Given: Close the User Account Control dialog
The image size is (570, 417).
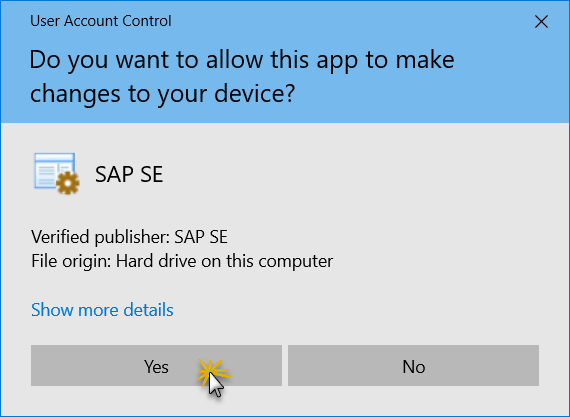Looking at the screenshot, I should click(x=541, y=22).
